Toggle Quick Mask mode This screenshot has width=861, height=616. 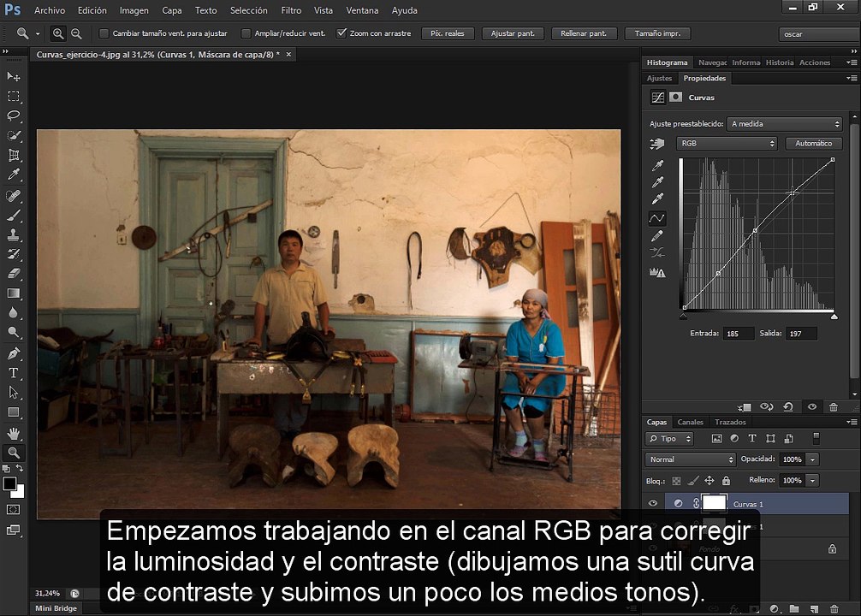(x=13, y=510)
